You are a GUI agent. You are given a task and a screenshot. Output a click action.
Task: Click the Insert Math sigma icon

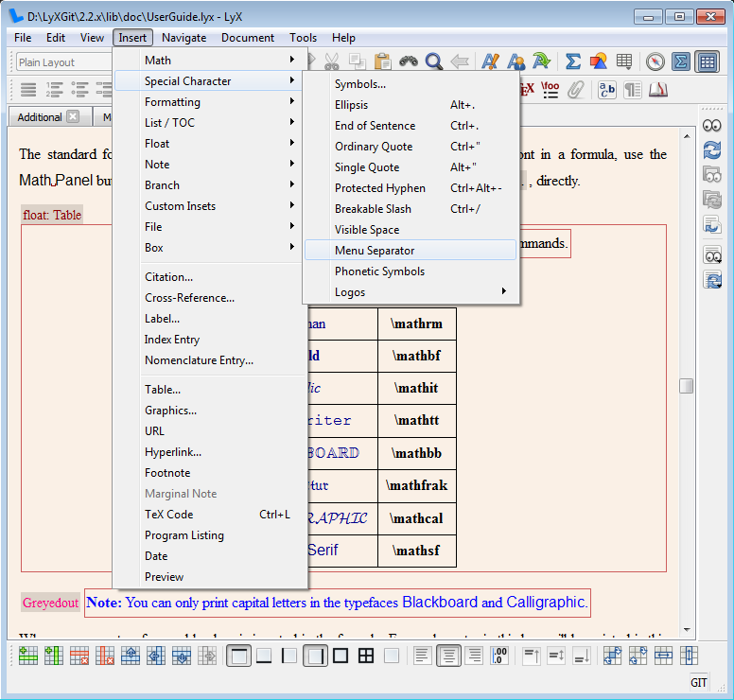click(573, 62)
